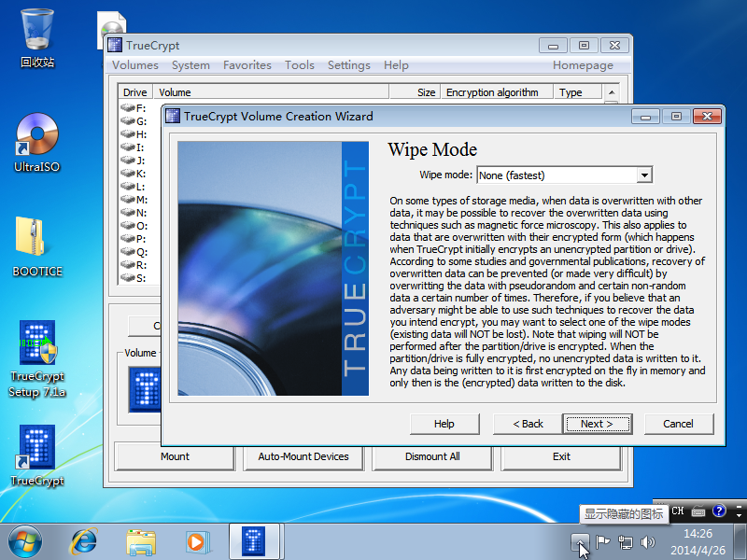Switch to TrueCrypt taskbar button
The image size is (747, 560).
point(254,541)
